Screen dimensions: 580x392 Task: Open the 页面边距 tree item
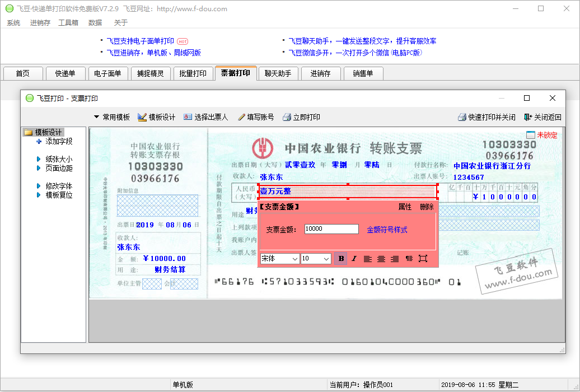tap(55, 168)
